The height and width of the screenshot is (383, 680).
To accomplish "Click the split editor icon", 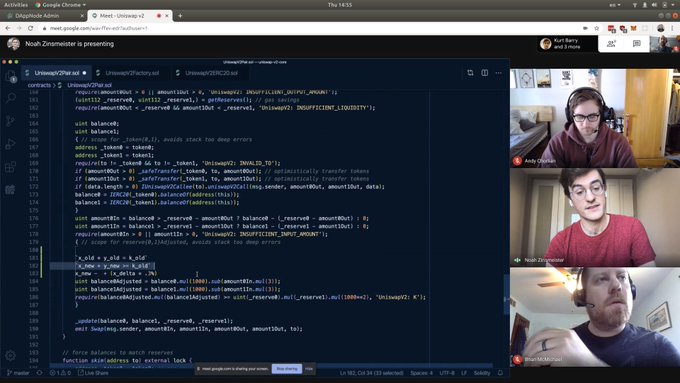I will (x=484, y=73).
